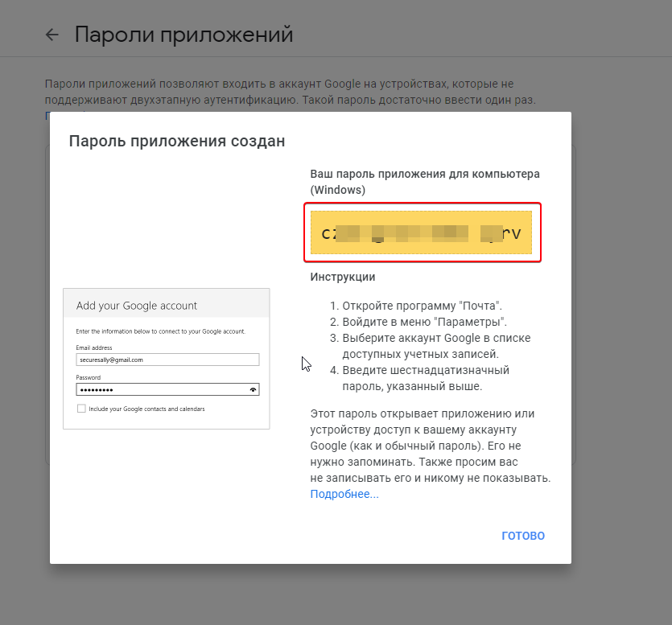
Task: Select the generated app password in the yellow box
Action: tap(421, 232)
